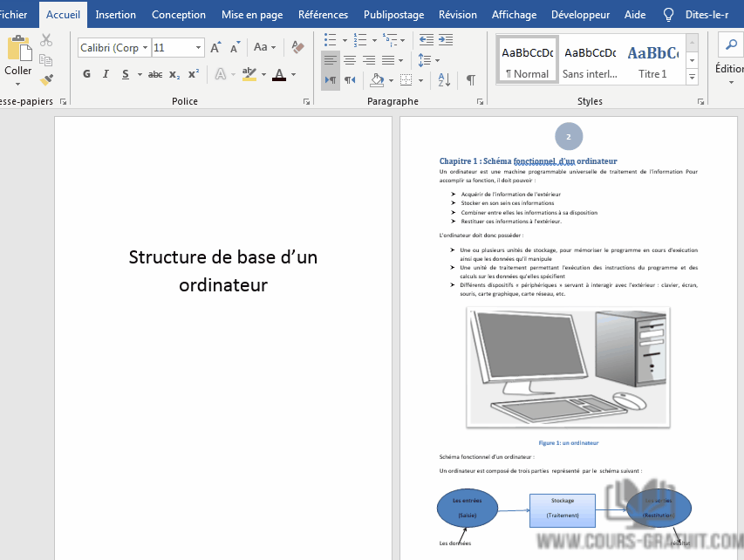Toggle italic formatting
The height and width of the screenshot is (560, 744).
pos(106,74)
